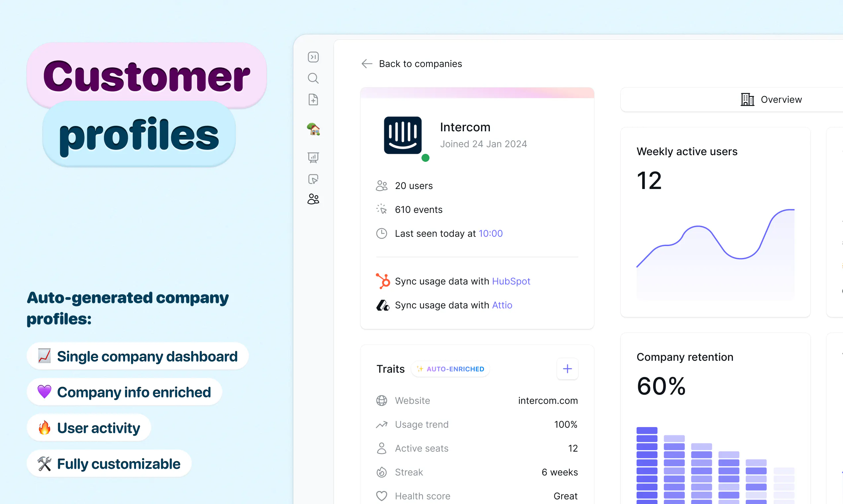Open the presentation chart sidebar icon
Viewport: 843px width, 504px height.
(313, 157)
